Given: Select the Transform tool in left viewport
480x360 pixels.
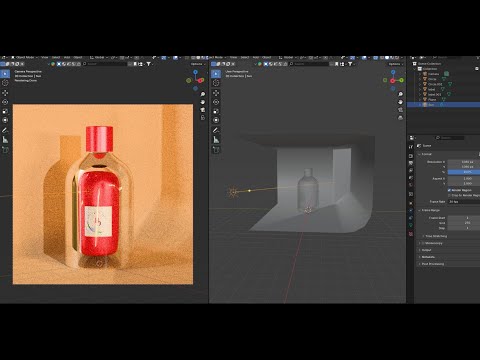Looking at the screenshot, I should click(5, 120).
